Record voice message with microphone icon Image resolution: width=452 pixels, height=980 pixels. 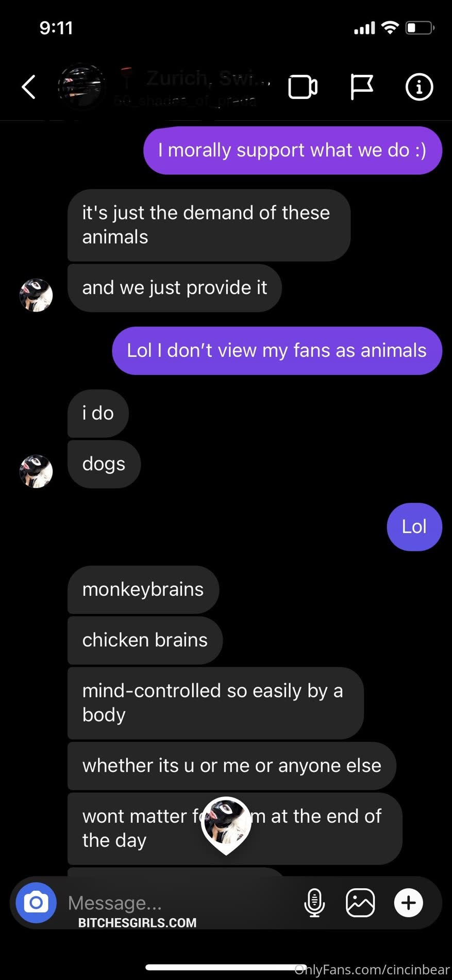point(314,903)
